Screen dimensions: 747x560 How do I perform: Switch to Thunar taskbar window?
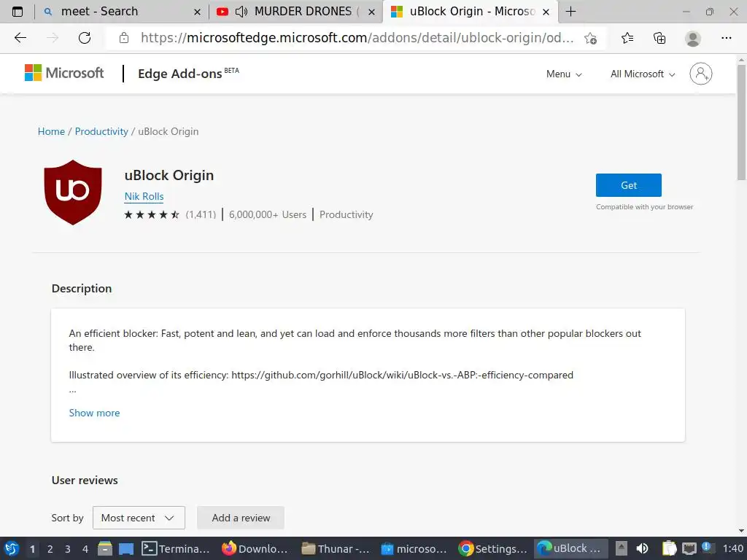click(x=336, y=548)
